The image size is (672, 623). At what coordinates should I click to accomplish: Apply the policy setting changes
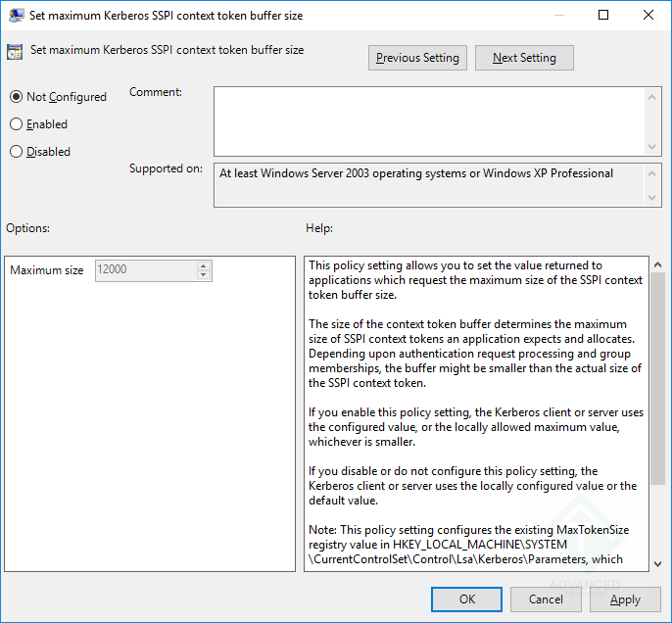tap(625, 599)
